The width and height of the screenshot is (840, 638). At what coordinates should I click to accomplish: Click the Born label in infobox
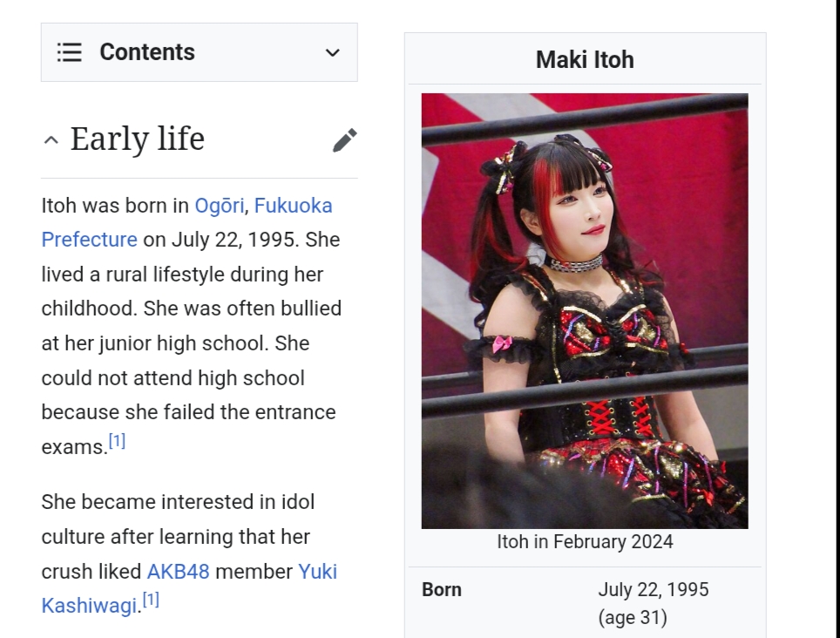pyautogui.click(x=442, y=590)
